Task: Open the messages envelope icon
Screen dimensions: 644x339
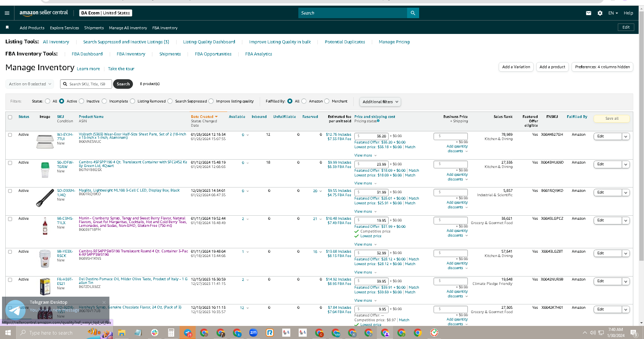Action: 589,13
